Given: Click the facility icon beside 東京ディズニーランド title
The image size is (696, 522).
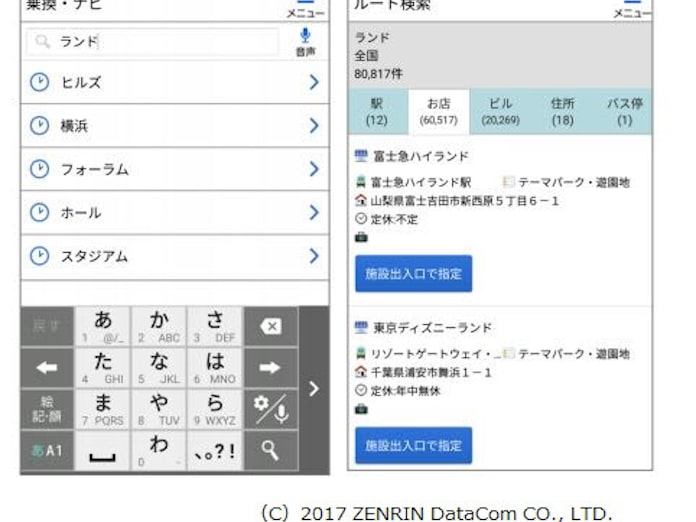Looking at the screenshot, I should pos(361,328).
